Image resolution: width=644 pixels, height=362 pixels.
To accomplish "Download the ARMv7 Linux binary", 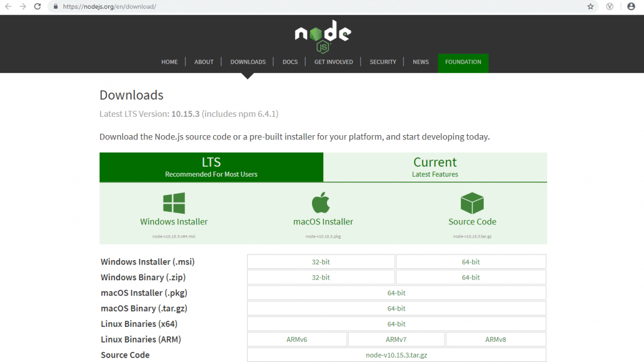I will pyautogui.click(x=396, y=339).
